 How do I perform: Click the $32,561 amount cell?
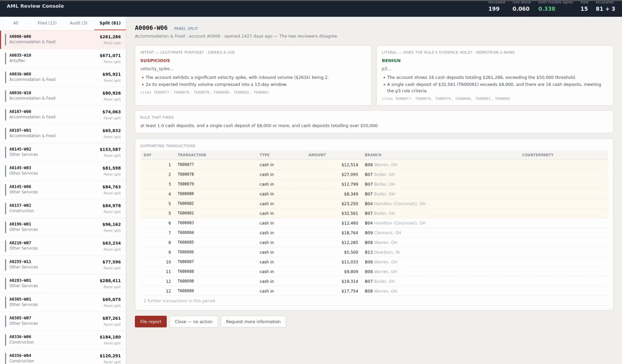tap(349, 213)
